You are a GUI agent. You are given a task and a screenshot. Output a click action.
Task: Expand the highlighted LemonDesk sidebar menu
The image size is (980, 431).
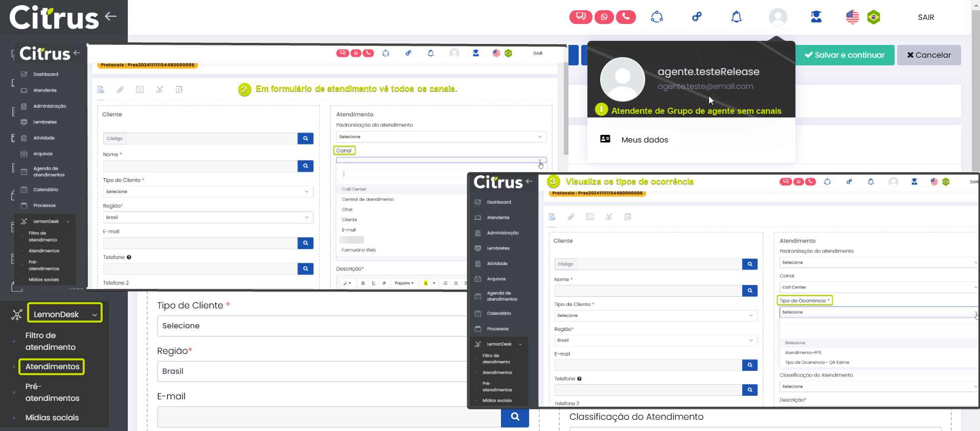(65, 314)
